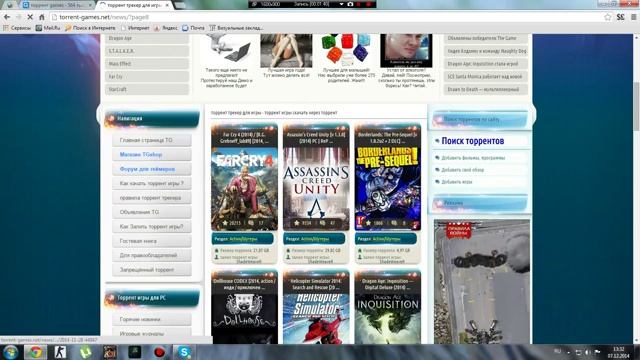Click Assassin's Creed Unity comments icon

pyautogui.click(x=322, y=223)
